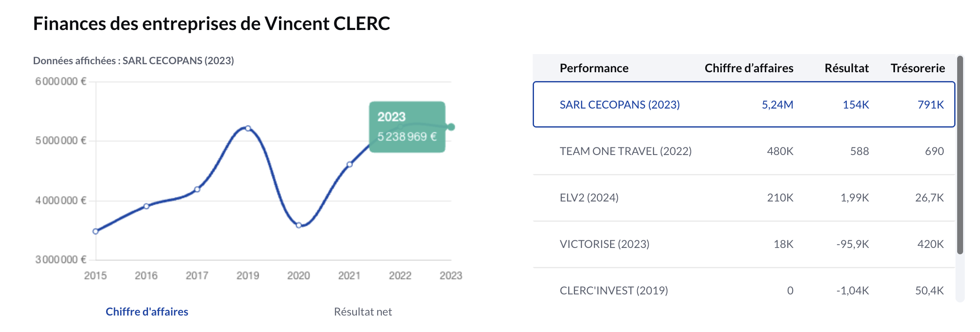Screen dimensions: 980x332
Task: Select the TEAM ONE TRAVEL (2022) row
Action: pos(744,151)
